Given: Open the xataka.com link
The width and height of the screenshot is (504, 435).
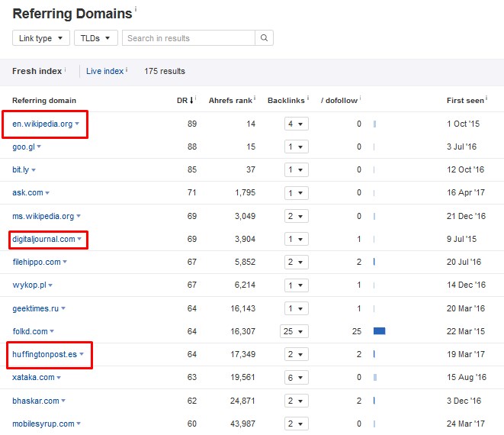Looking at the screenshot, I should 34,378.
